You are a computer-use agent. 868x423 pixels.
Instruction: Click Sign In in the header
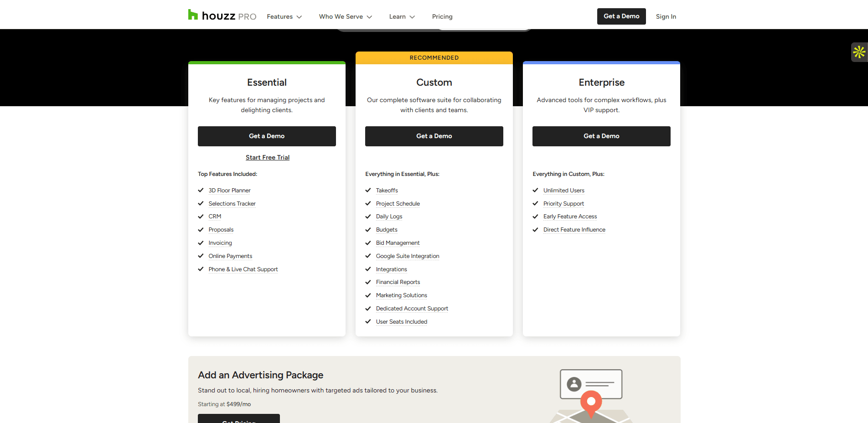click(x=666, y=16)
